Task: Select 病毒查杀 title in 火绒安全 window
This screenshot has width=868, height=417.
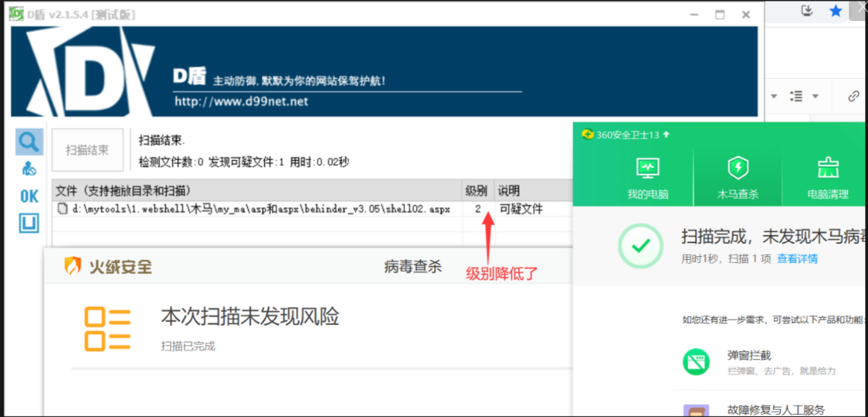Action: pos(412,267)
